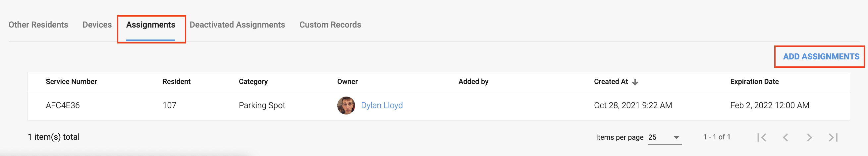
Task: Open the Devices tab
Action: point(97,25)
